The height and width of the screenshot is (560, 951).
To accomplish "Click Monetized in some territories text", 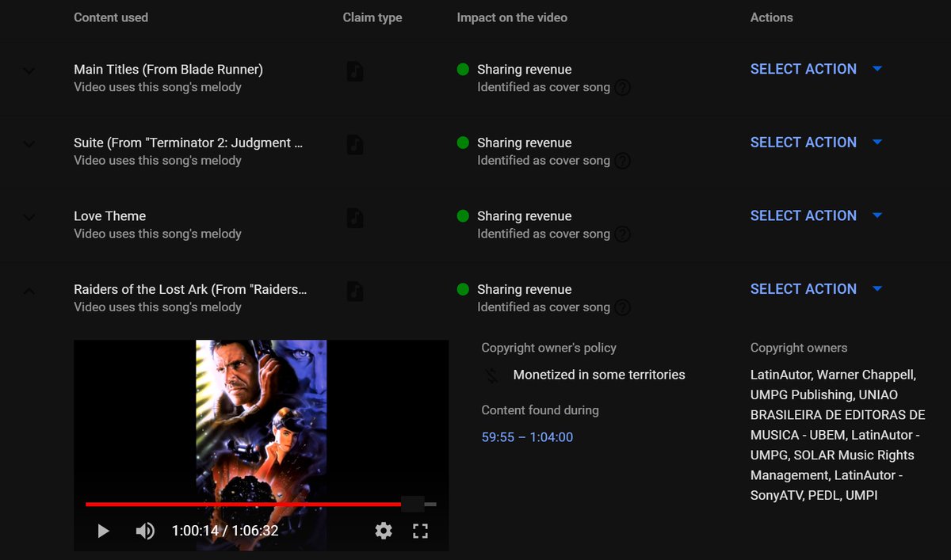I will point(599,375).
